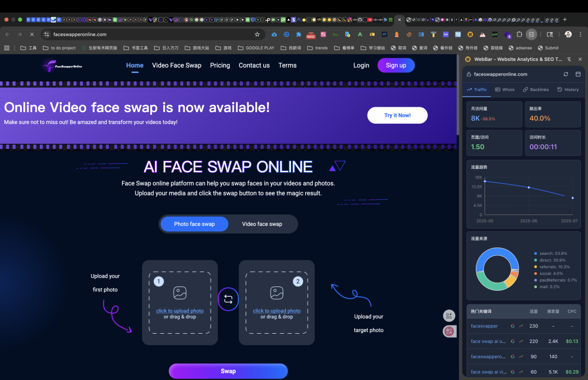
Task: Click 'click to upload photo' in box 2
Action: [x=277, y=311]
